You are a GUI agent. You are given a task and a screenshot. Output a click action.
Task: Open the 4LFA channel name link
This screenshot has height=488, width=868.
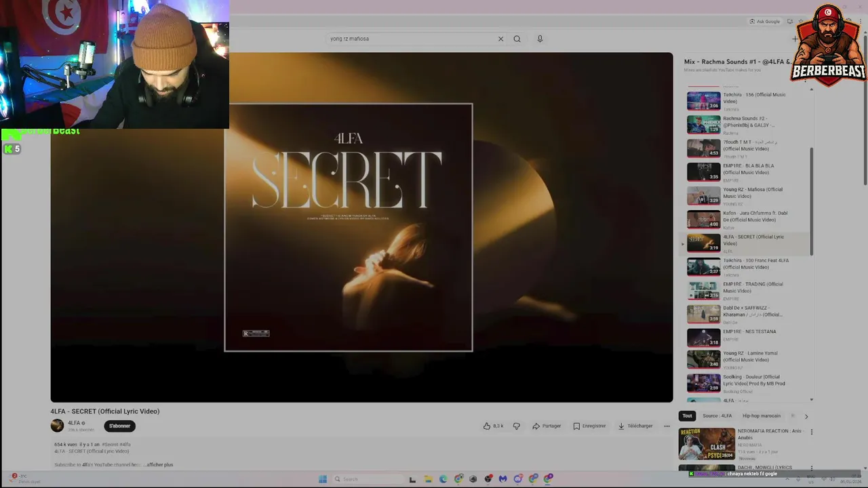[x=74, y=423]
